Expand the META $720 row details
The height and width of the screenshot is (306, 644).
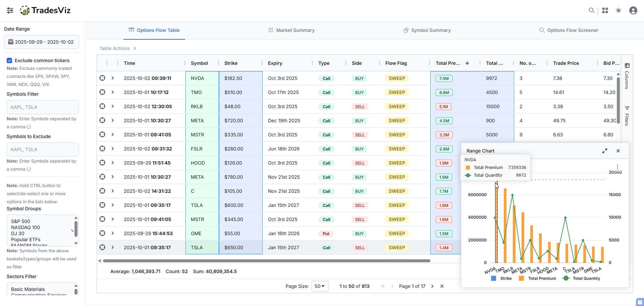pos(113,120)
